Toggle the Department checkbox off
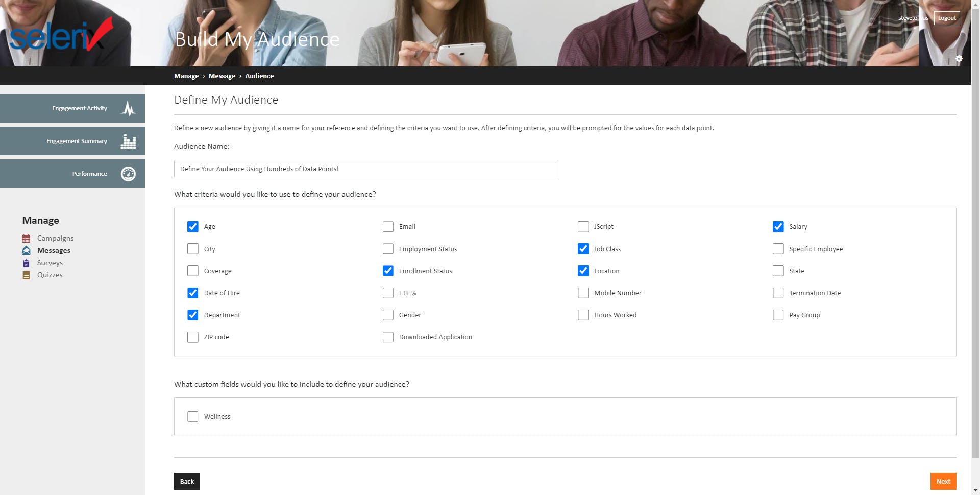This screenshot has height=495, width=980. 192,315
